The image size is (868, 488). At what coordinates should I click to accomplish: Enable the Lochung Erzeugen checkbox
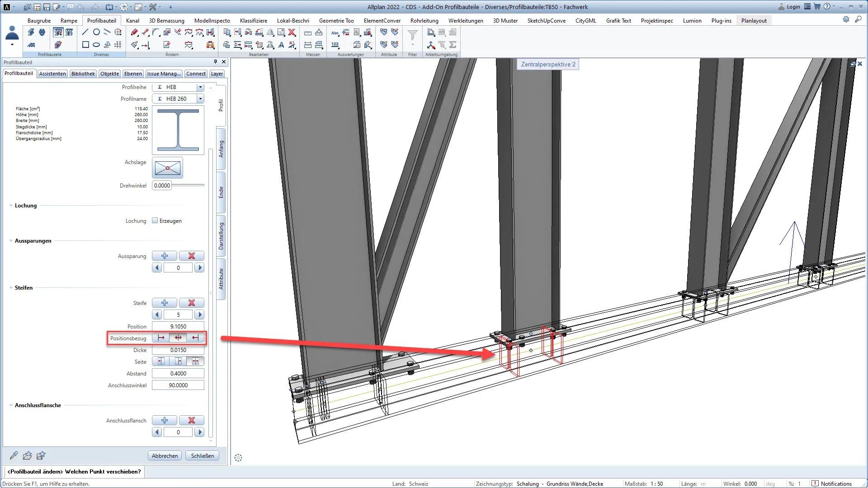coord(155,221)
